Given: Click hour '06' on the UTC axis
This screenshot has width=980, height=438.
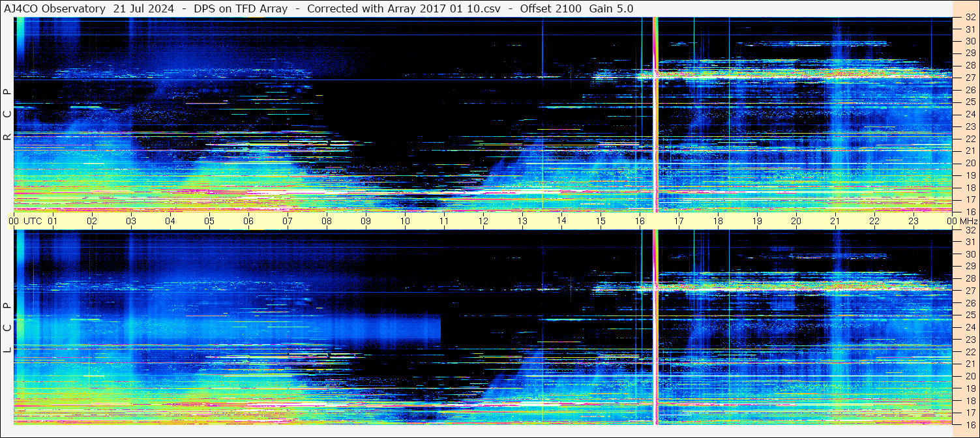Looking at the screenshot, I should click(x=248, y=221).
